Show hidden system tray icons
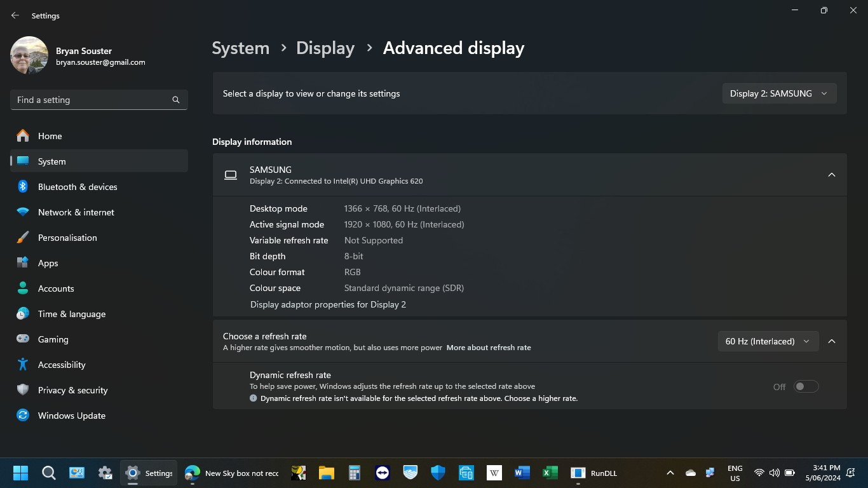Screen dimensions: 868x488 (x=670, y=473)
